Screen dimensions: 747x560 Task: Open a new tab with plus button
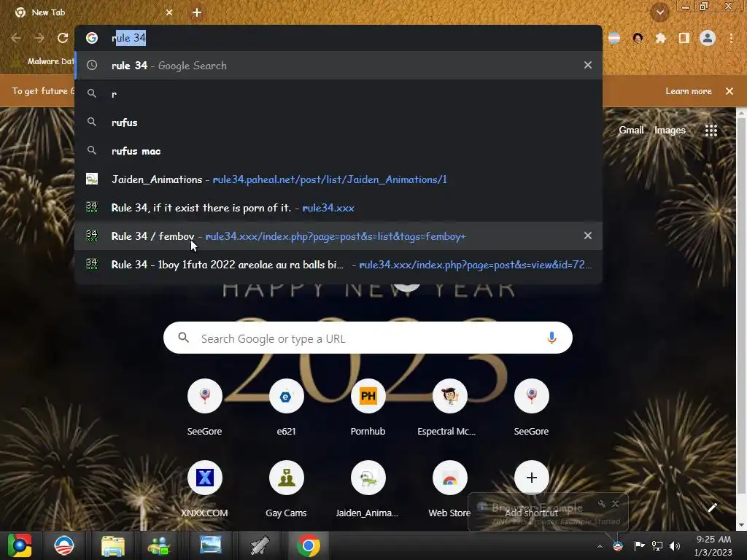197,13
